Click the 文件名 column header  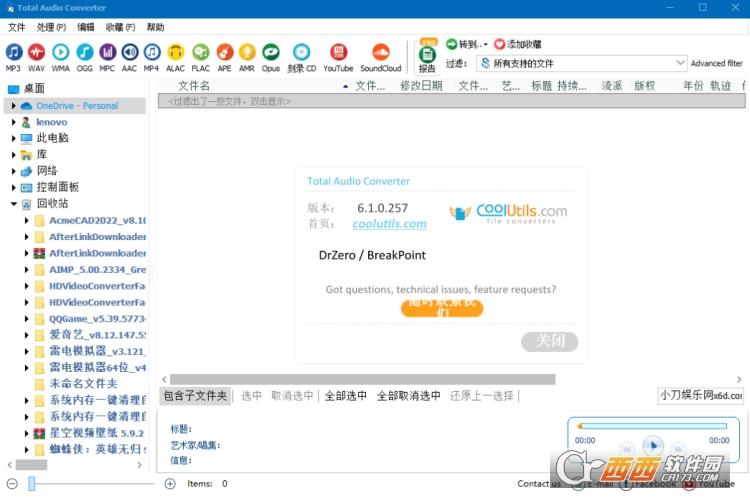pos(194,86)
